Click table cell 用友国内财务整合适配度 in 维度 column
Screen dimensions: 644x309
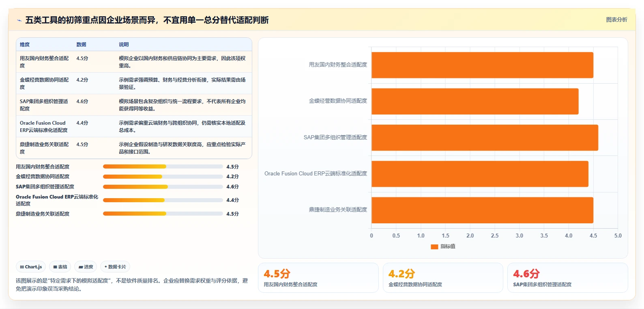coord(44,62)
